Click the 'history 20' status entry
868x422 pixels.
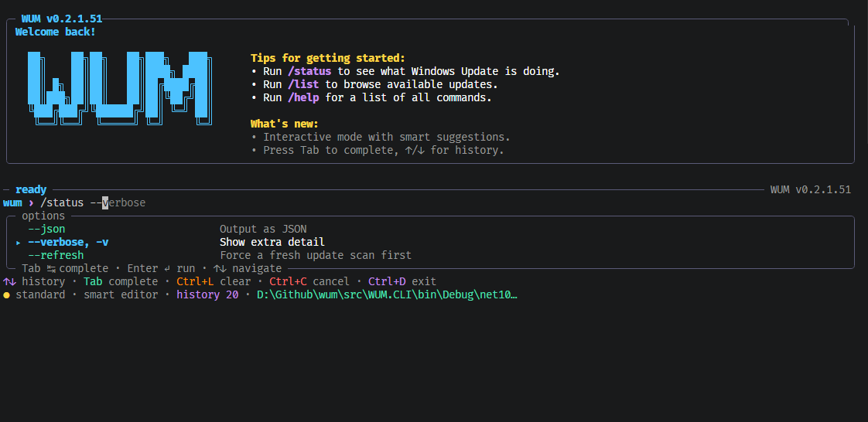pyautogui.click(x=207, y=295)
